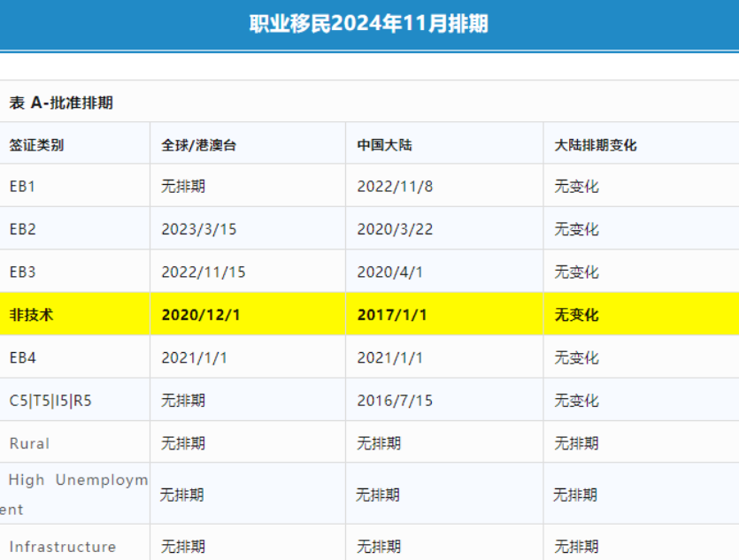The image size is (739, 560).
Task: Click 无变化 in the EB3 row
Action: 576,272
